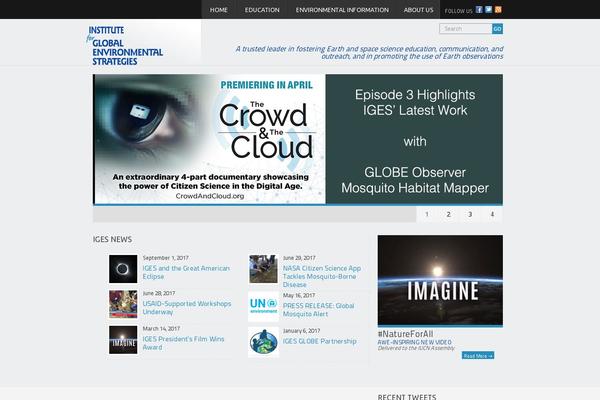The height and width of the screenshot is (400, 600).
Task: Open the Twitter follow icon
Action: (x=489, y=10)
